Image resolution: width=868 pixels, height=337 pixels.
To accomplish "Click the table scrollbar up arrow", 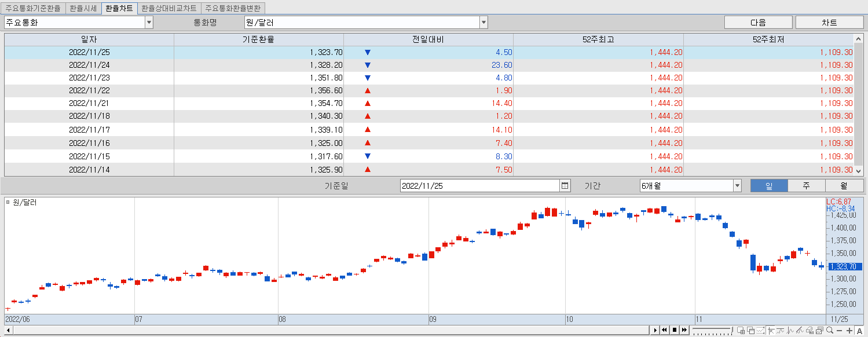I will tap(858, 39).
